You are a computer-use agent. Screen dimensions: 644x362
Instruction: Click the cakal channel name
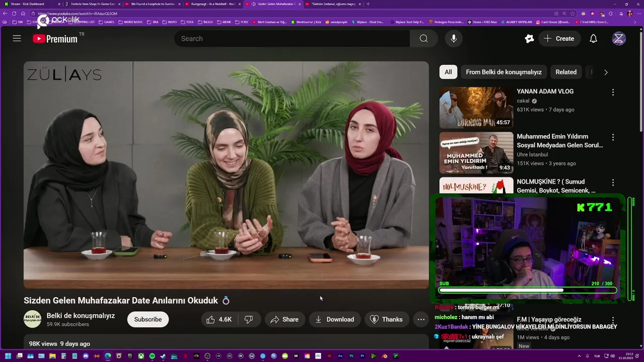point(523,101)
